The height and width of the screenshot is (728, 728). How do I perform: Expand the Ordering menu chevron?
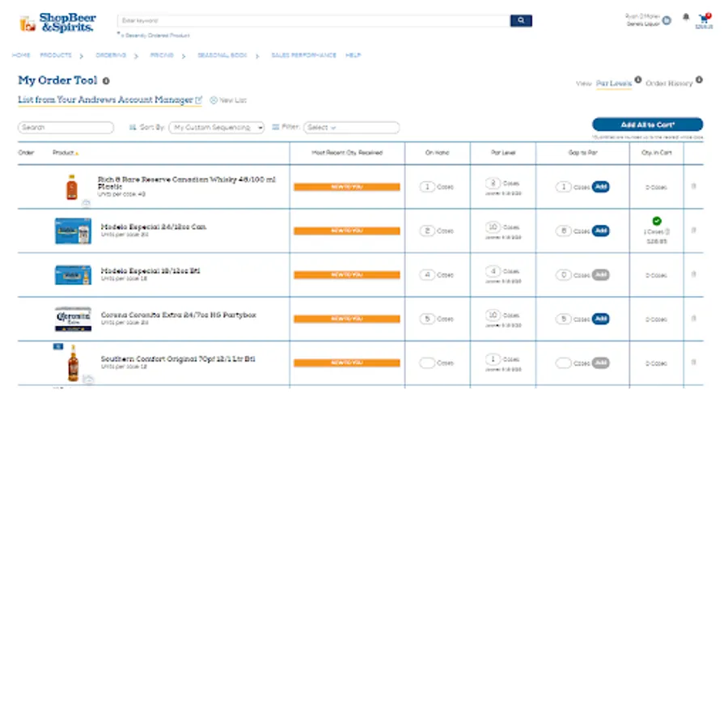click(x=136, y=56)
